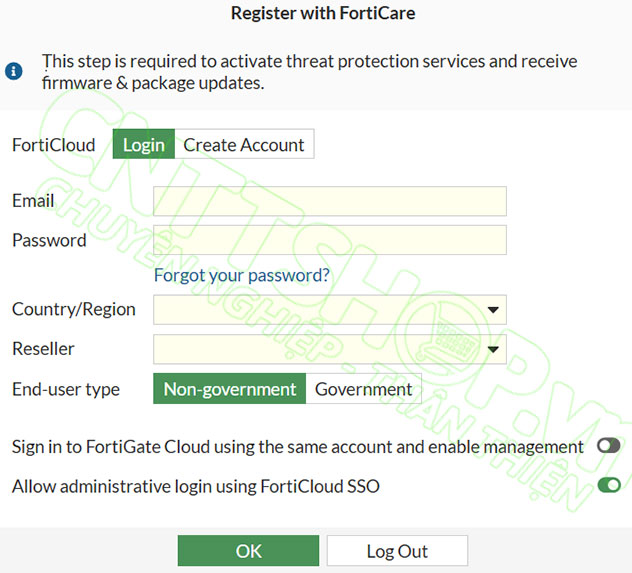The image size is (632, 573).
Task: Select the Login tab for FortiCloud
Action: tap(144, 144)
